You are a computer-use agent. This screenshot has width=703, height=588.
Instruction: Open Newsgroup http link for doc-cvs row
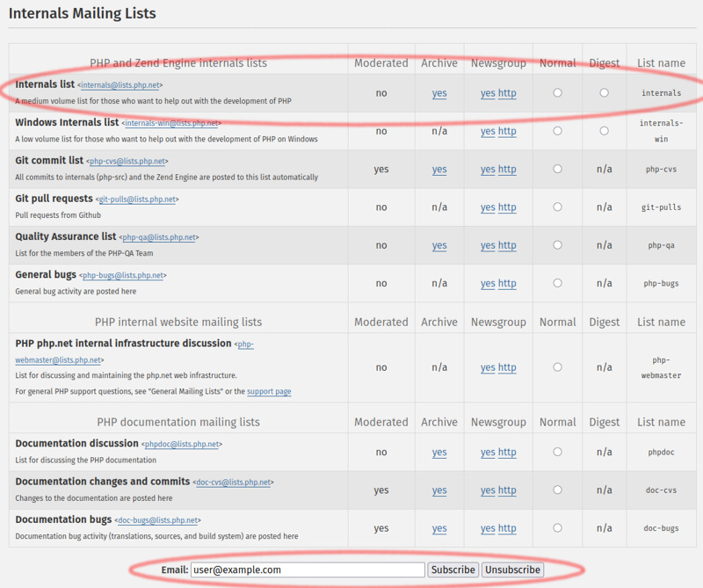pyautogui.click(x=507, y=490)
